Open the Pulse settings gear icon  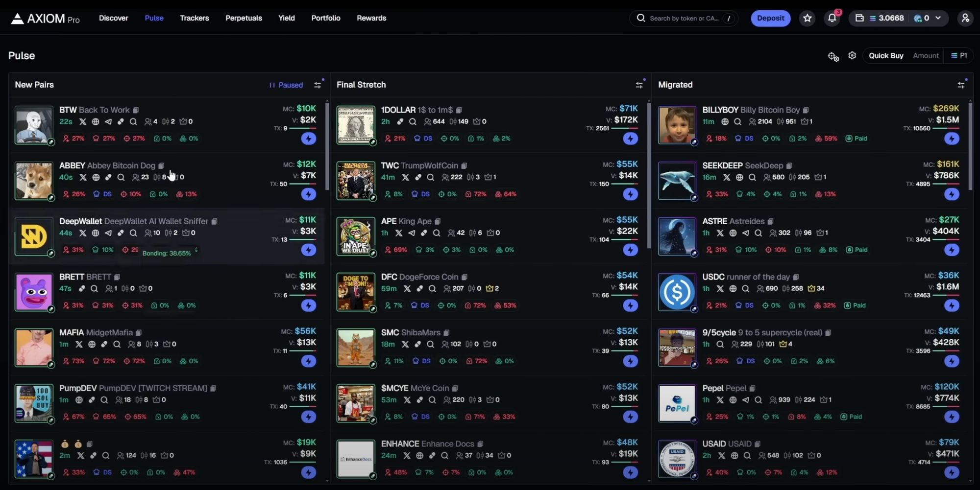click(x=852, y=55)
